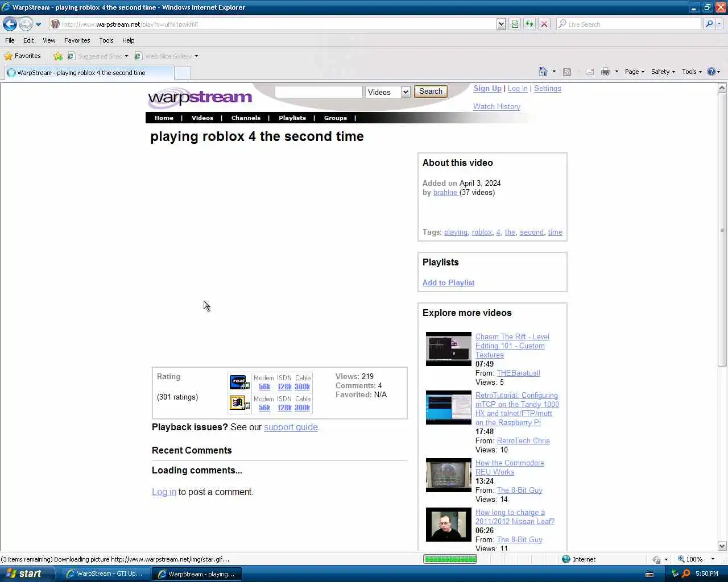Image resolution: width=728 pixels, height=582 pixels.
Task: Click the Refresh page icon
Action: coord(530,24)
